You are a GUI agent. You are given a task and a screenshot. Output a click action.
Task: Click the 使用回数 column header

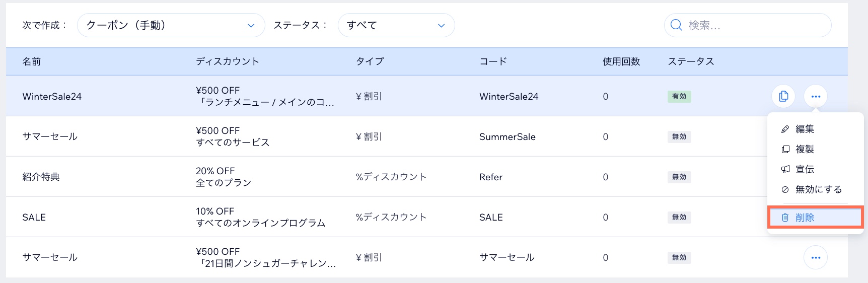click(621, 61)
